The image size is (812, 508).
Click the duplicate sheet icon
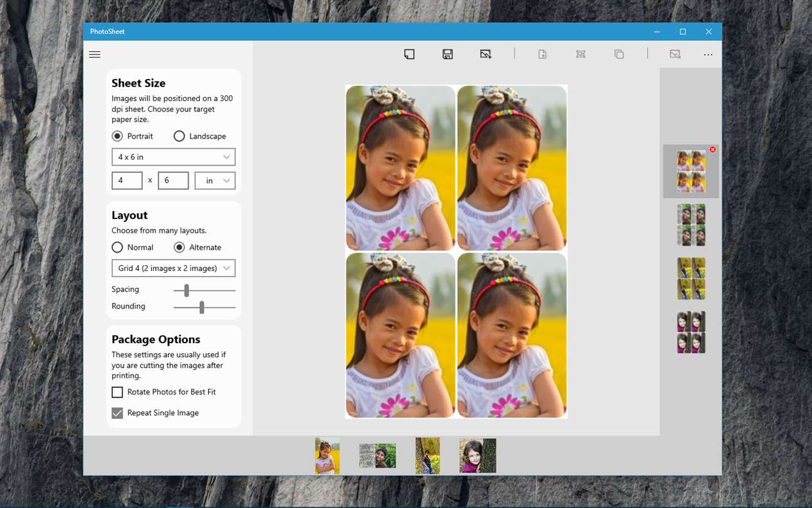coord(619,55)
